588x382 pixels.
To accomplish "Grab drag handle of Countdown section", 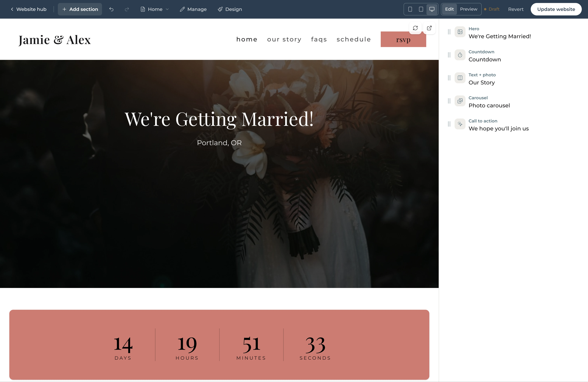I will (449, 55).
